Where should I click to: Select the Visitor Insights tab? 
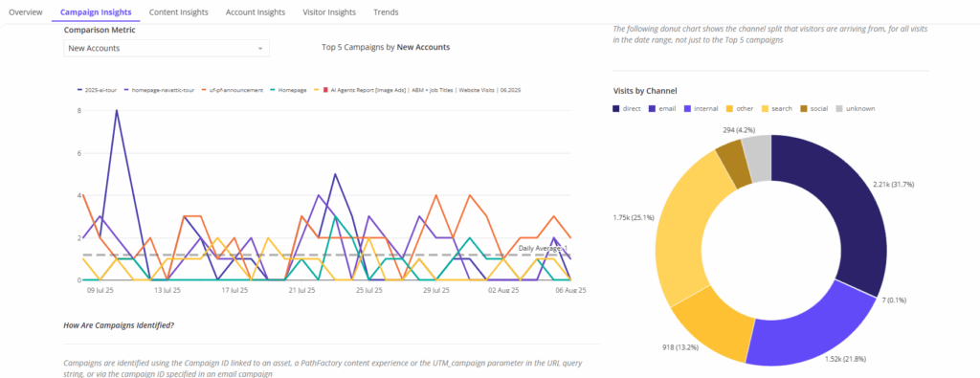[x=329, y=11]
